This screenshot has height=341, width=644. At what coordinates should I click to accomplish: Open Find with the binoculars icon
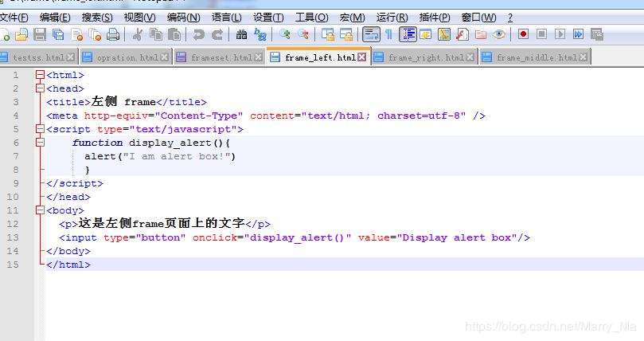[241, 34]
